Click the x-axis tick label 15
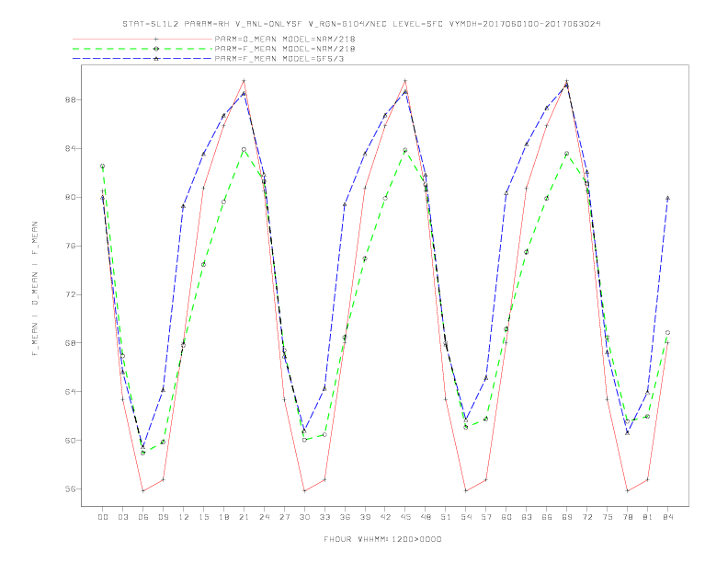The image size is (728, 563). pos(203,517)
